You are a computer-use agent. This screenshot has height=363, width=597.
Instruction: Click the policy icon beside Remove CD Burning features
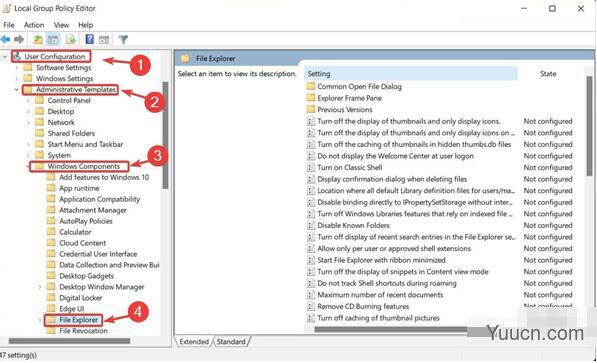point(311,306)
